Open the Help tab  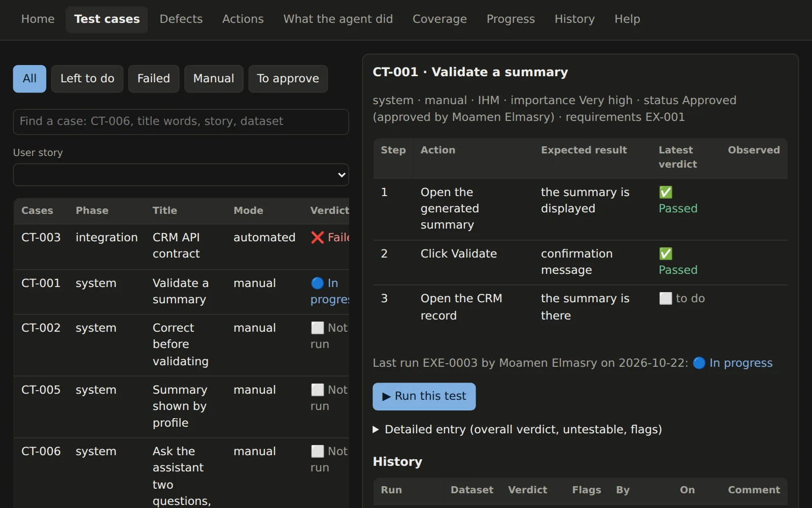click(627, 19)
